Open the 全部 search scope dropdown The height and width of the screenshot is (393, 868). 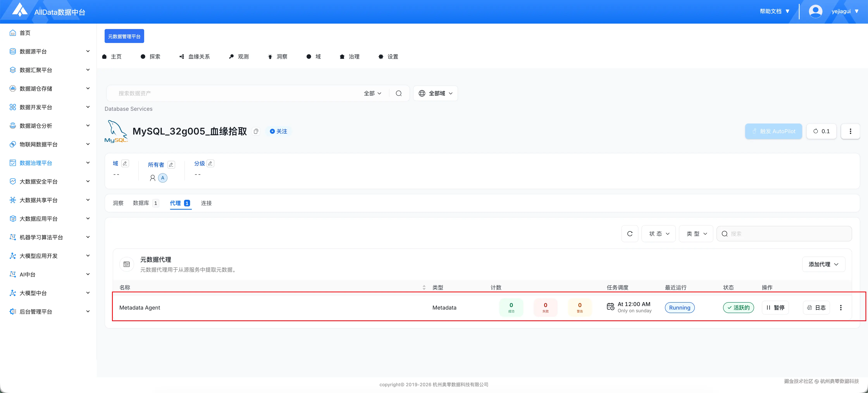point(372,93)
